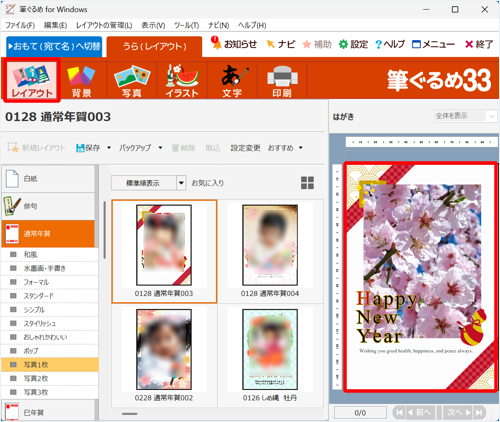Select the 白紙 blank category

pyautogui.click(x=48, y=179)
